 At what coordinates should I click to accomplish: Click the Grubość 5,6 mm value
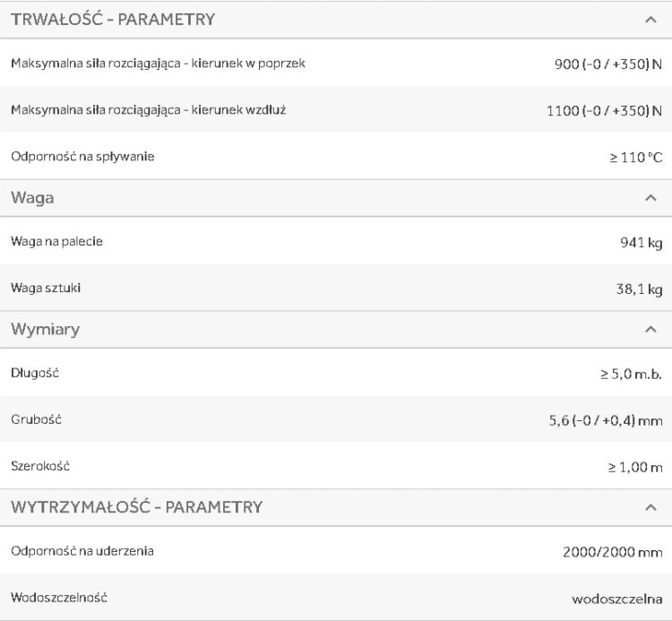(x=606, y=420)
